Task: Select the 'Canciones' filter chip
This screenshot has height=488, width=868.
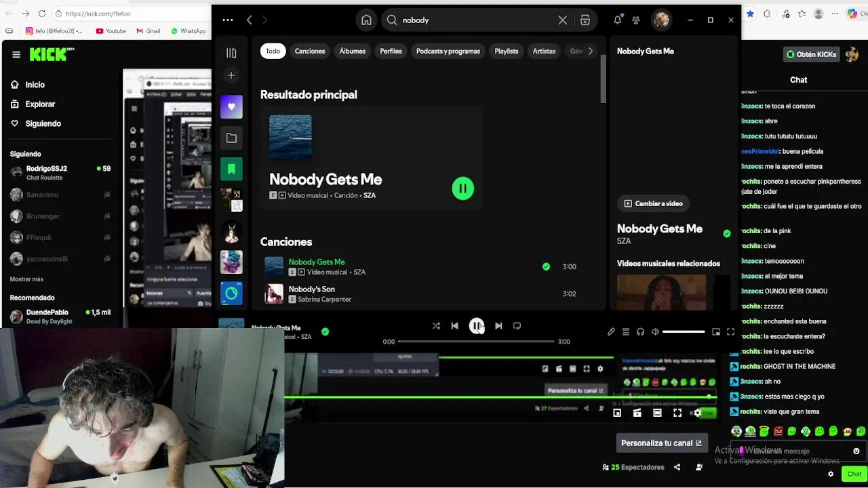Action: [x=310, y=51]
